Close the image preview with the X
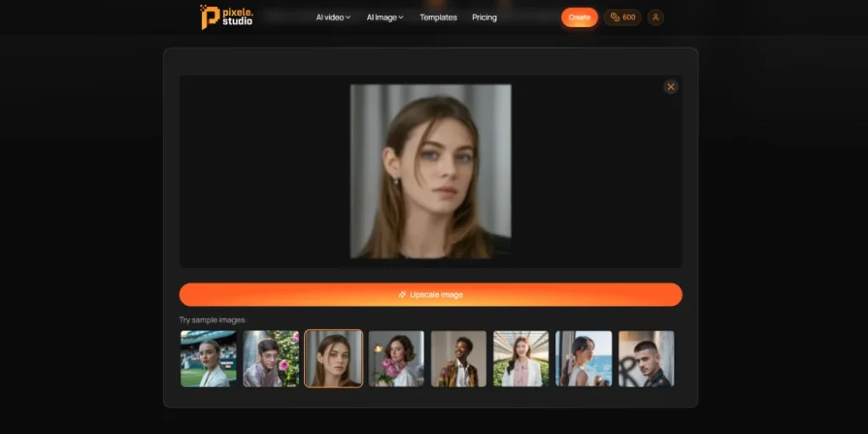Viewport: 868px width, 434px height. pyautogui.click(x=670, y=86)
